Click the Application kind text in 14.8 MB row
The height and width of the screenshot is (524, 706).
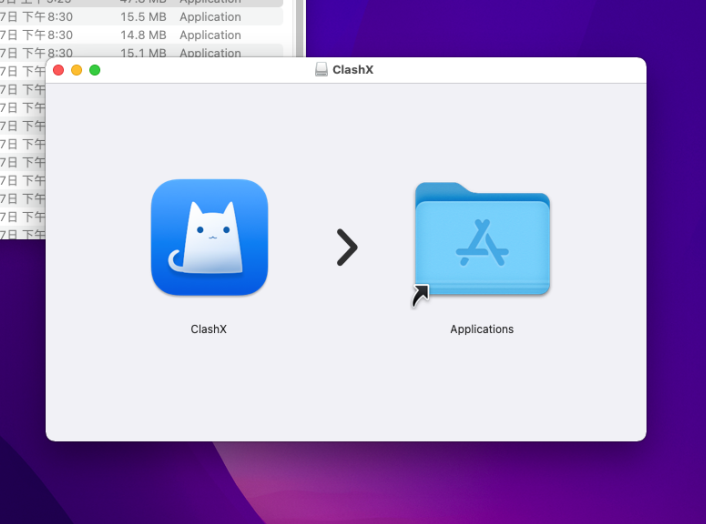click(210, 35)
